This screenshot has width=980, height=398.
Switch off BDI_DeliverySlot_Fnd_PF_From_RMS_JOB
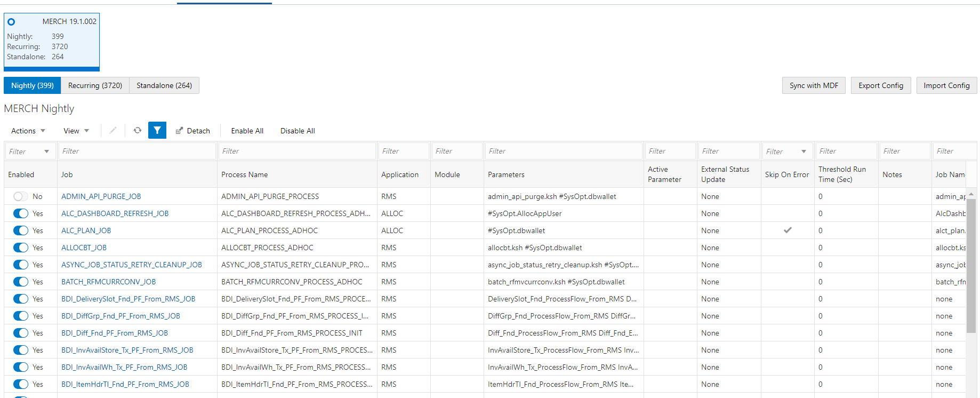21,299
